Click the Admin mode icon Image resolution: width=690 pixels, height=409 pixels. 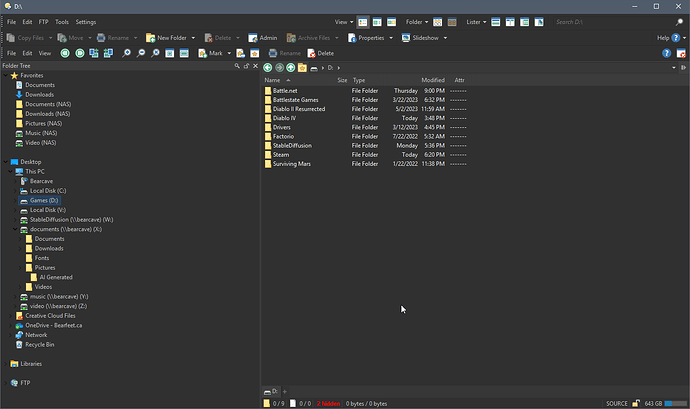coord(253,38)
